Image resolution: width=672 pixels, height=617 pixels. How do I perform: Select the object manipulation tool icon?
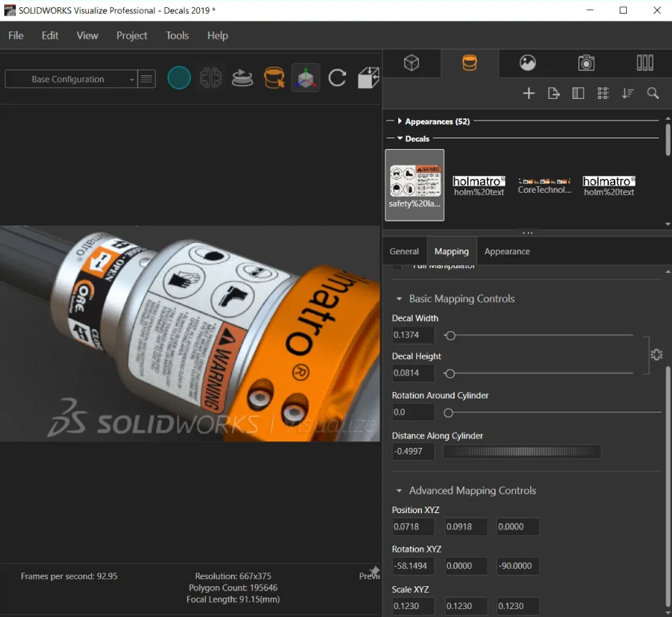tap(306, 78)
